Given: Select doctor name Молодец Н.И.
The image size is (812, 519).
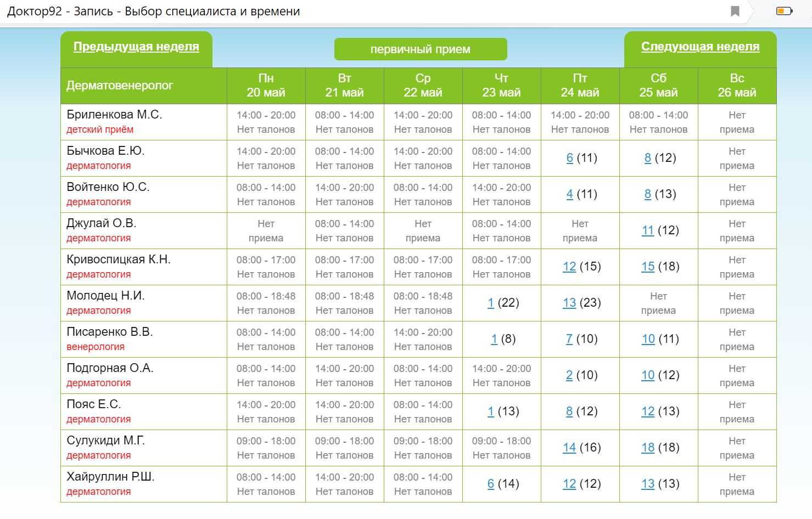Looking at the screenshot, I should click(105, 296).
